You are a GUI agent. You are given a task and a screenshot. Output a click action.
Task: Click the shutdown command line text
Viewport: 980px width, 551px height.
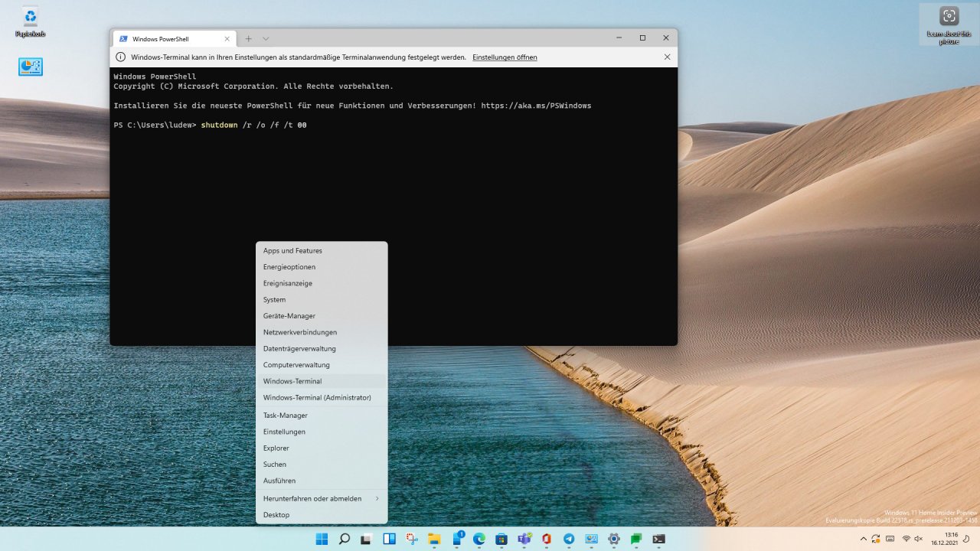[253, 125]
